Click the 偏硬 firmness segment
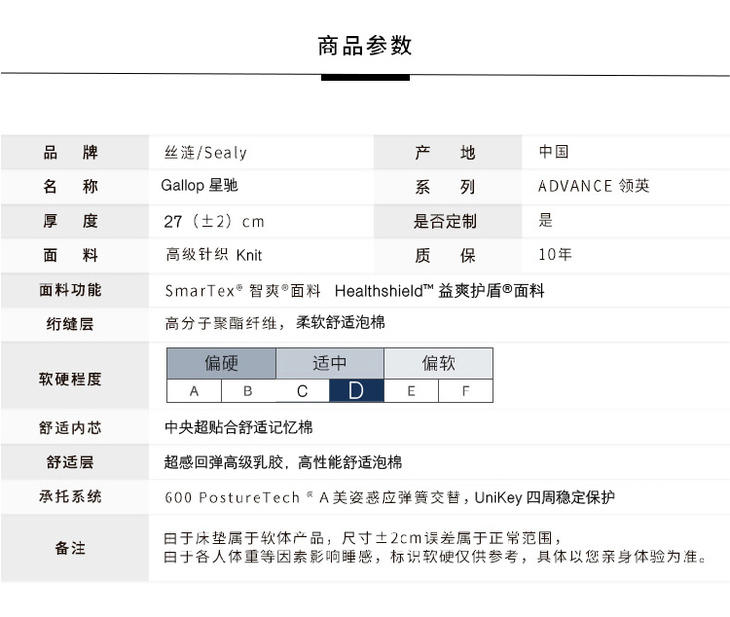The height and width of the screenshot is (617, 730). tap(221, 363)
